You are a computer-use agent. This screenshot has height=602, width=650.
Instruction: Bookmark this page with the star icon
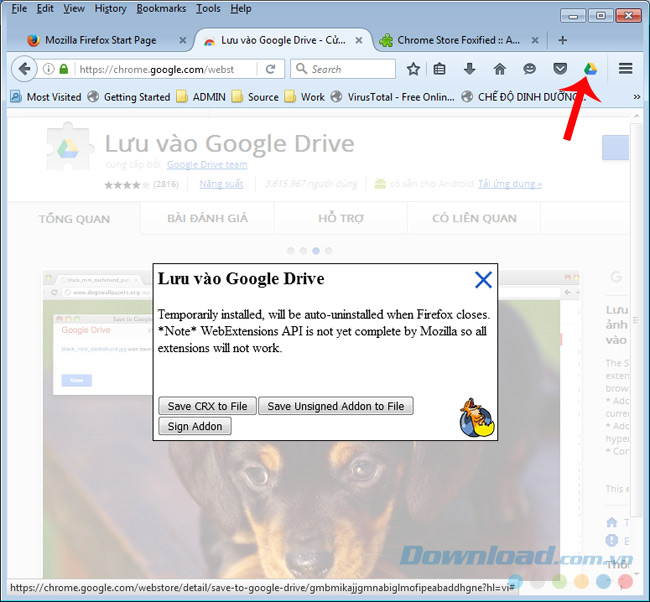point(413,69)
